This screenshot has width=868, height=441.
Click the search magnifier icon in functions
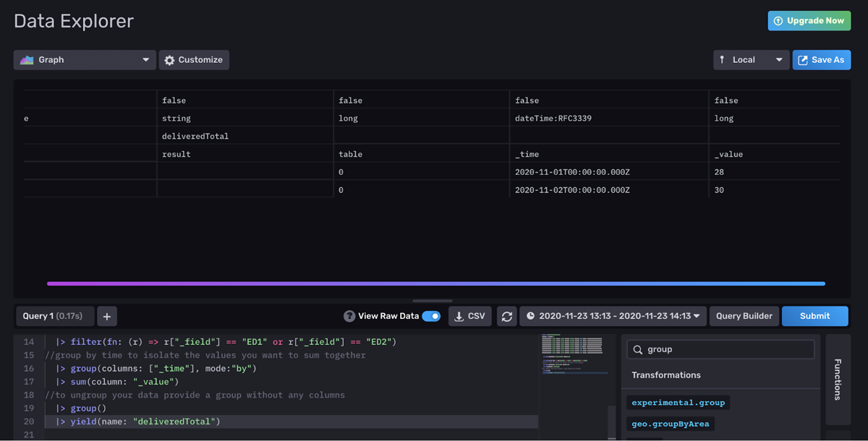tap(638, 349)
